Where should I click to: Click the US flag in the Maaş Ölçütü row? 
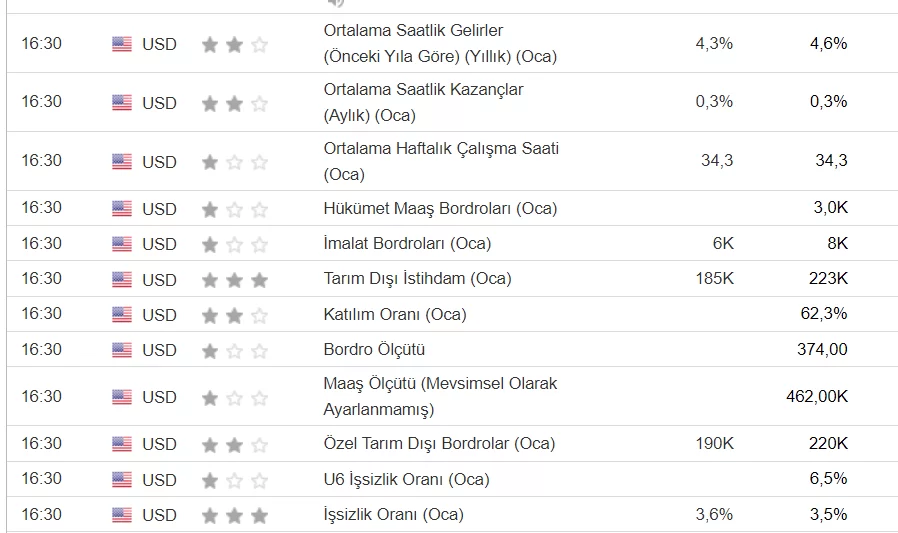click(122, 397)
